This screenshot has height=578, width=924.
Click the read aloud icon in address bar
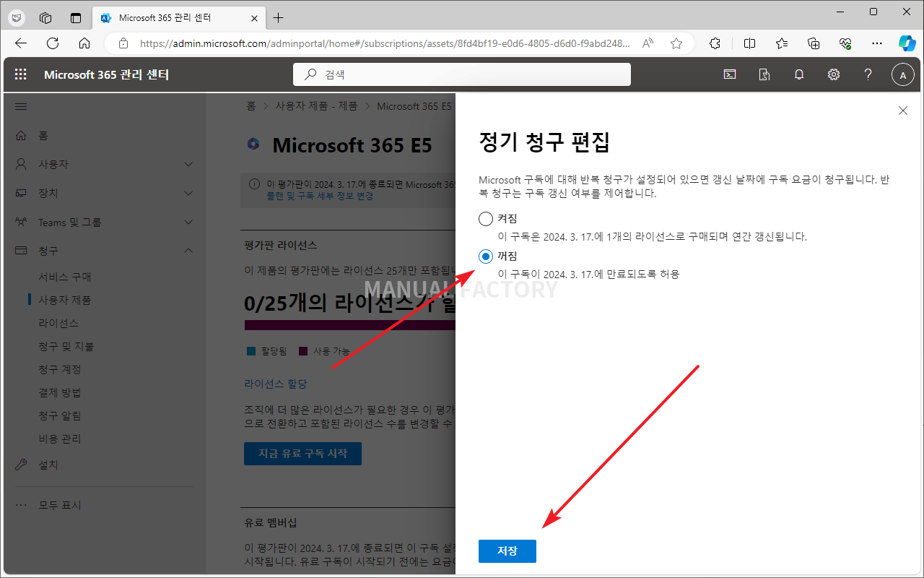648,43
